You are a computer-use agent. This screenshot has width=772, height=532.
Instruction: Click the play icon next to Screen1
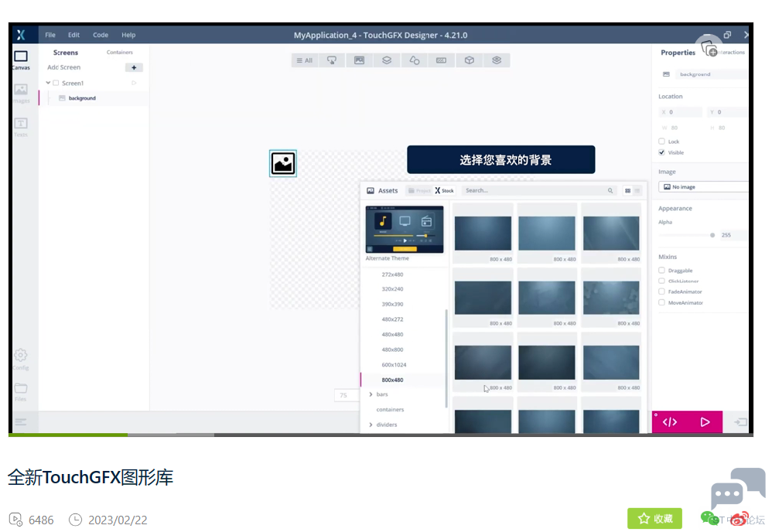[x=134, y=84]
